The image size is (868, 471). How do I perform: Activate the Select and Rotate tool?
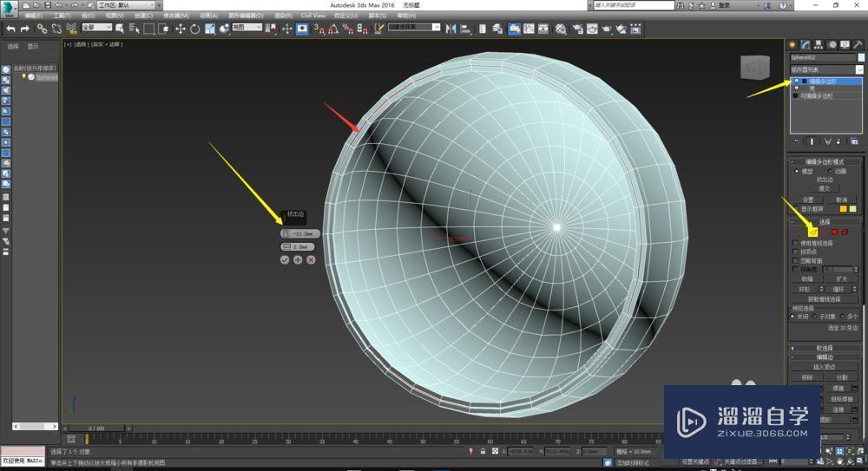click(x=194, y=29)
